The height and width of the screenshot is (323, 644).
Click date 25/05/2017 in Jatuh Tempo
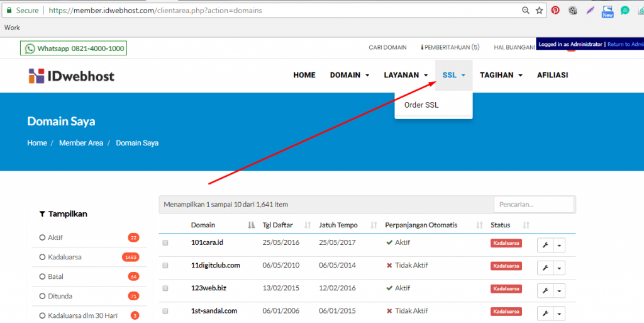[x=337, y=242]
